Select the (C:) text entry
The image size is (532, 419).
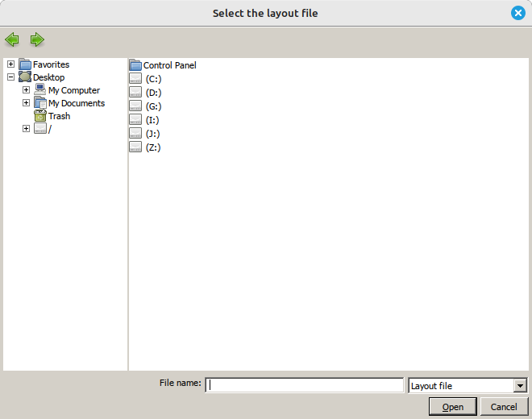153,79
